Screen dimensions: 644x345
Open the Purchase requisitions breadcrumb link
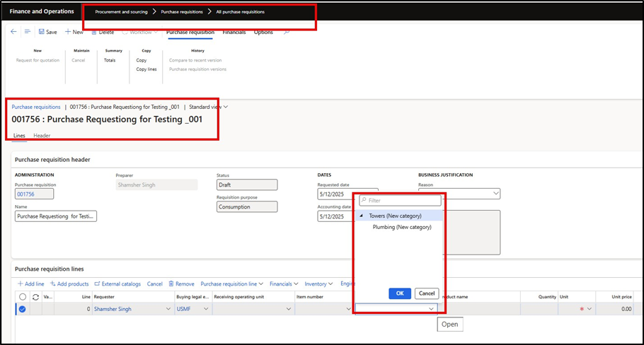click(36, 107)
